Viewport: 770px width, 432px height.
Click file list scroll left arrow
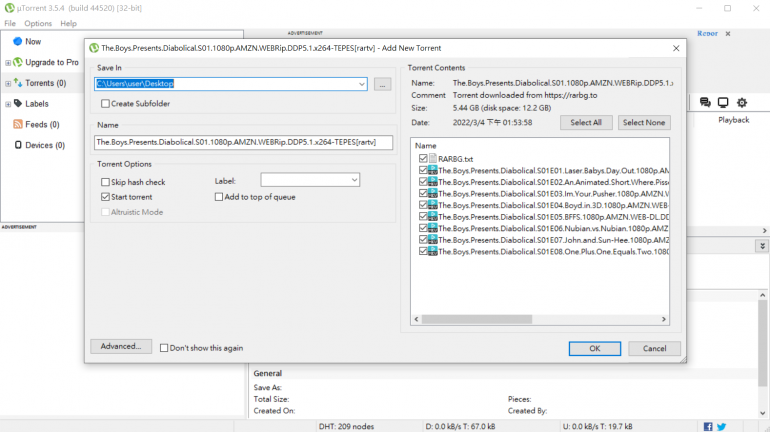click(416, 319)
